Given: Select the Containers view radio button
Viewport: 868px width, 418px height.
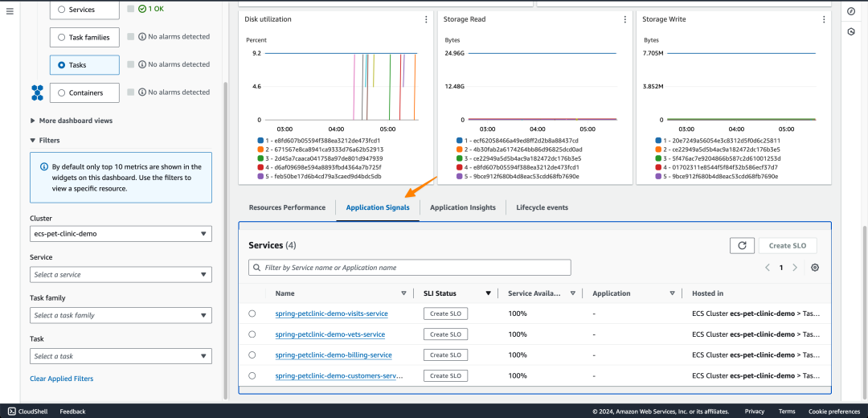Looking at the screenshot, I should (x=61, y=93).
